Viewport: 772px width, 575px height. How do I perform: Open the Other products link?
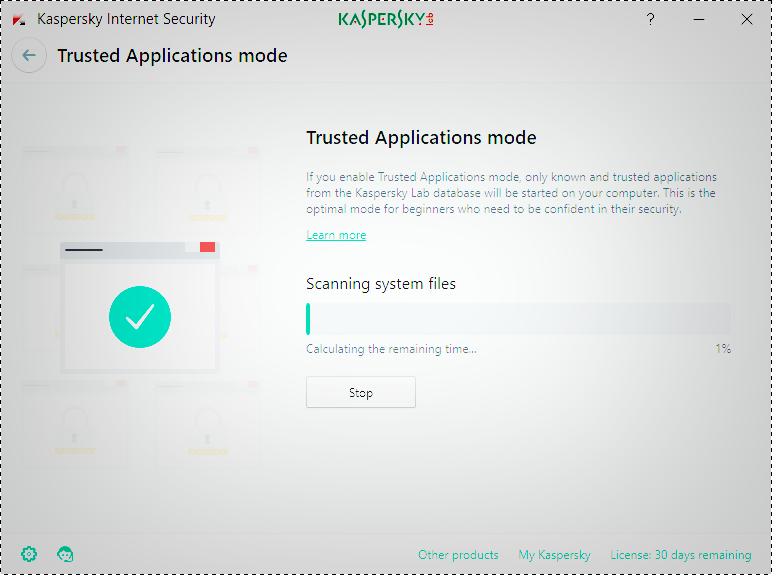click(458, 555)
